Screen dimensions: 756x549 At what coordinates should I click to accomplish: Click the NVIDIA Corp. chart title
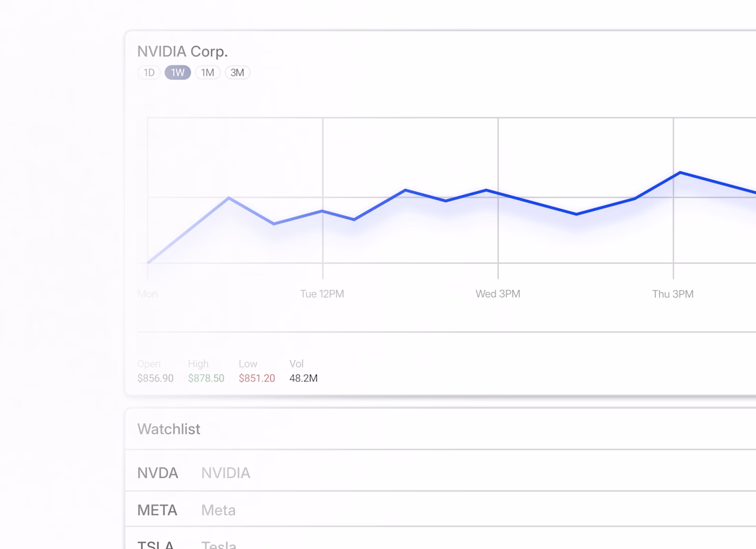point(182,51)
